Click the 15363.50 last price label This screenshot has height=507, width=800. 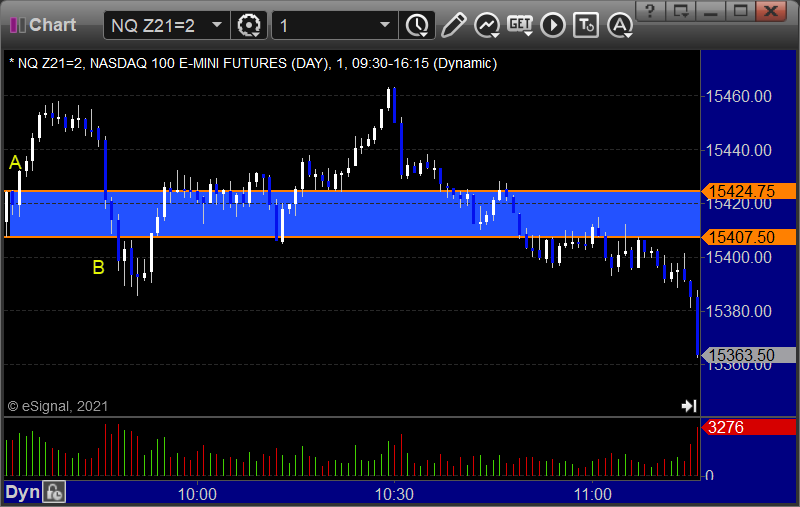pyautogui.click(x=748, y=355)
